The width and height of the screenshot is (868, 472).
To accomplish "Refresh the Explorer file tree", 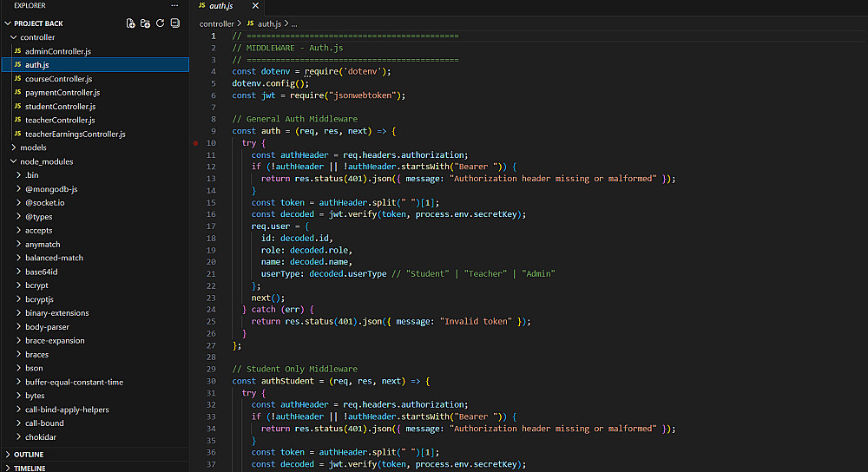I will pos(161,23).
